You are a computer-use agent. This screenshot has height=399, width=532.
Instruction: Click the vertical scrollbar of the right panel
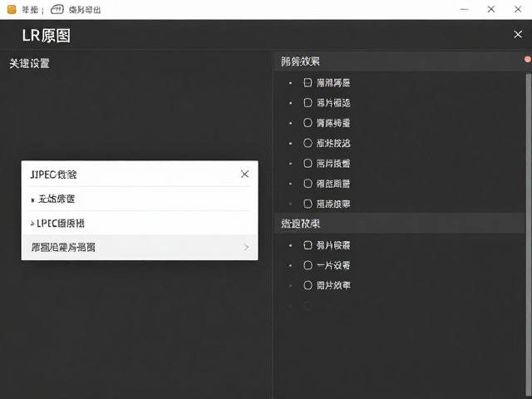coord(529,234)
